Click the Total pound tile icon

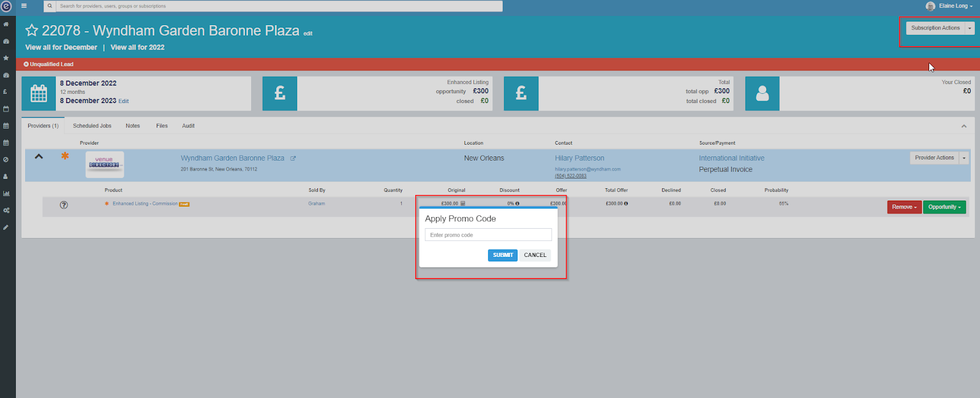tap(521, 94)
